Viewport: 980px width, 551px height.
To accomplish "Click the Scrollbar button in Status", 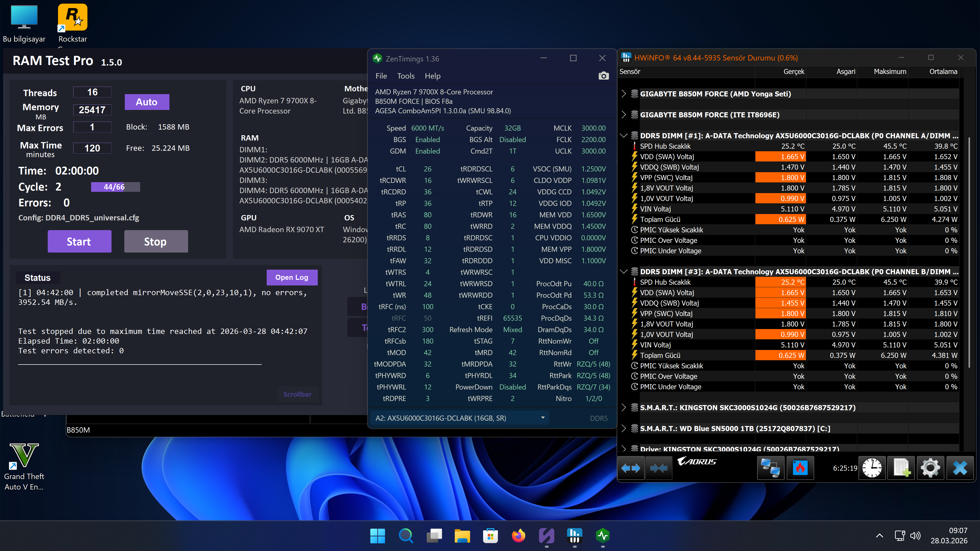I will [x=297, y=394].
